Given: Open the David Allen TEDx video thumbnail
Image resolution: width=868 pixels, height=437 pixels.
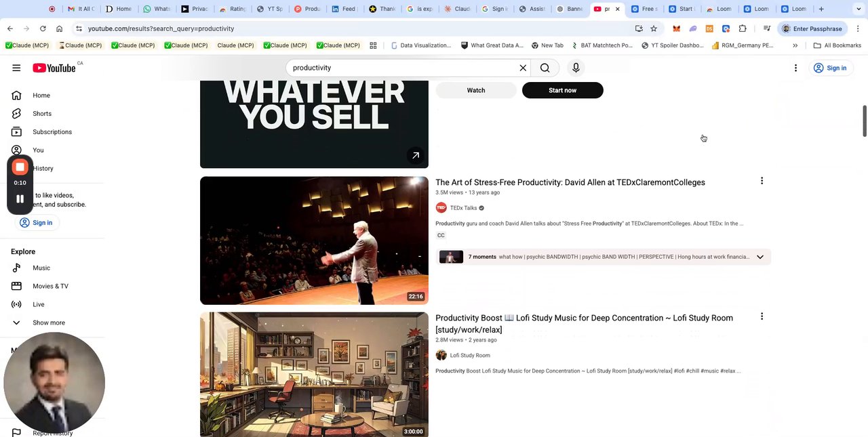Looking at the screenshot, I should [x=314, y=241].
